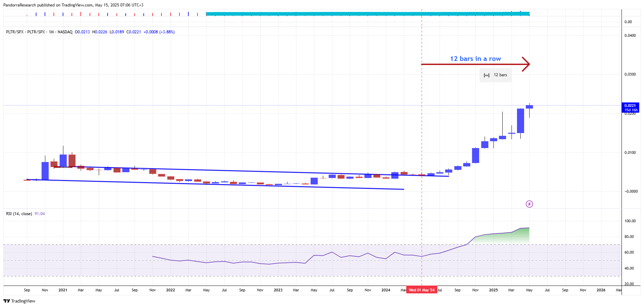This screenshot has width=644, height=307.
Task: Click the PandorraResearch published header text
Action: tap(73, 5)
